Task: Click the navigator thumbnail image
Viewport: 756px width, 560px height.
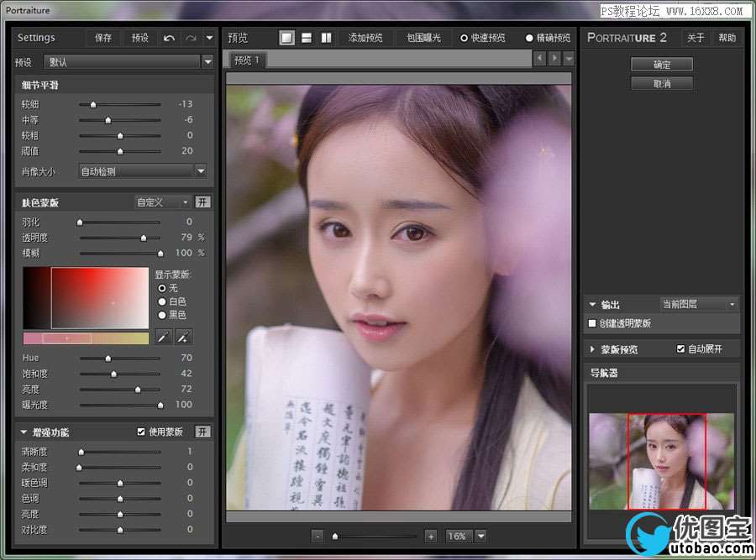Action: click(x=662, y=461)
